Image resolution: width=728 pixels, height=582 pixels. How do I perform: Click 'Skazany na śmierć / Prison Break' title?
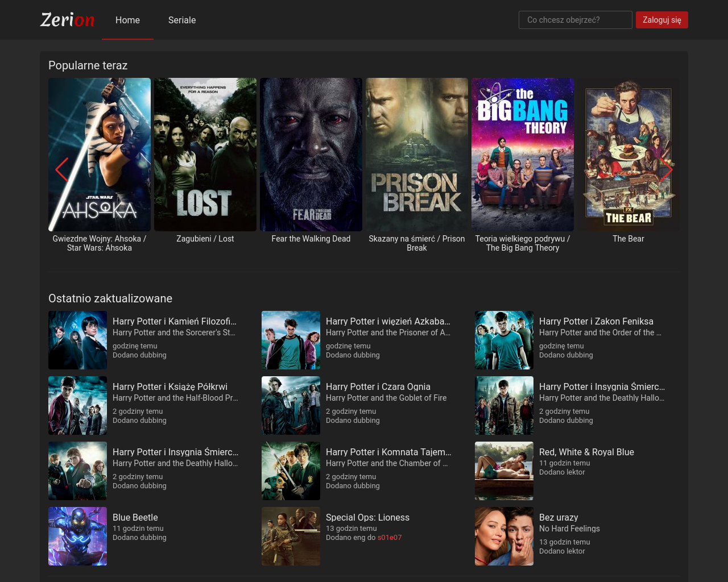click(x=417, y=243)
